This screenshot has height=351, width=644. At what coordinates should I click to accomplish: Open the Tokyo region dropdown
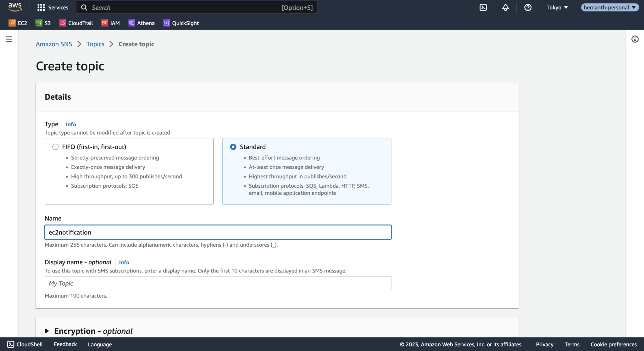(x=557, y=7)
